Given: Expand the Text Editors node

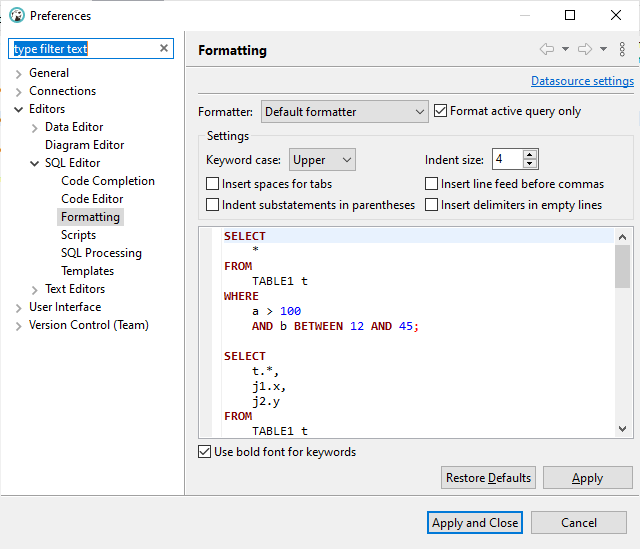Looking at the screenshot, I should pyautogui.click(x=34, y=290).
